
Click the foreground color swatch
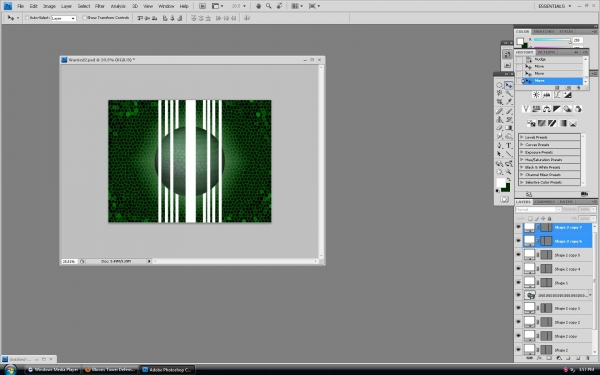[x=501, y=183]
